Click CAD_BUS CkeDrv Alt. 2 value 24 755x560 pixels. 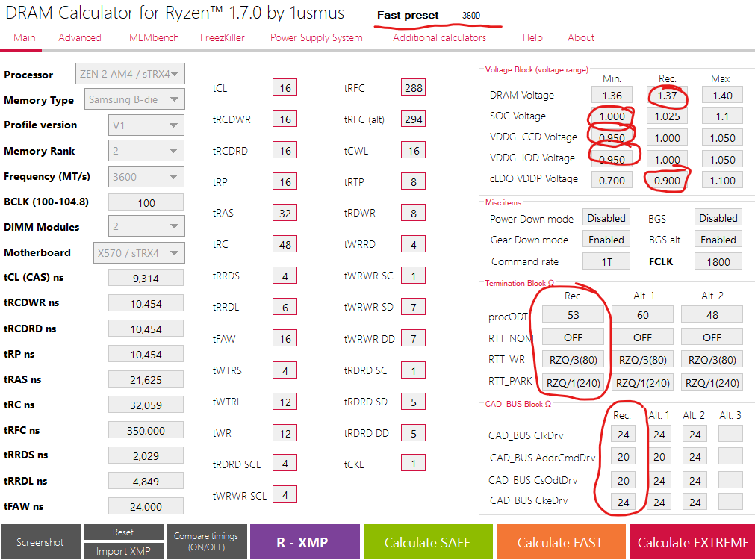click(x=695, y=503)
